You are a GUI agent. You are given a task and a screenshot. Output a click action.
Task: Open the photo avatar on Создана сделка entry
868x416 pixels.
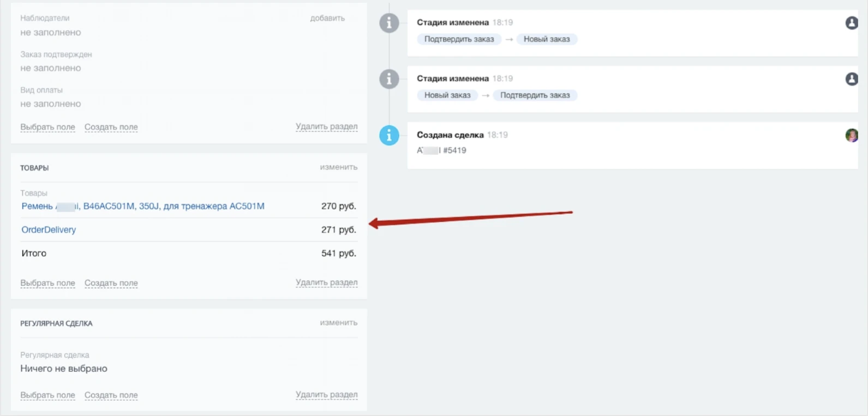[x=851, y=135]
